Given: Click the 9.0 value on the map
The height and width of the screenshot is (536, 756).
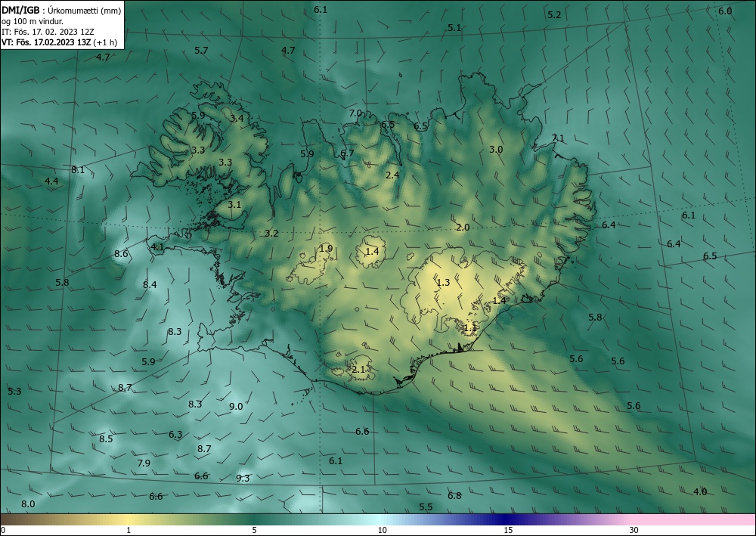Looking at the screenshot, I should (236, 406).
